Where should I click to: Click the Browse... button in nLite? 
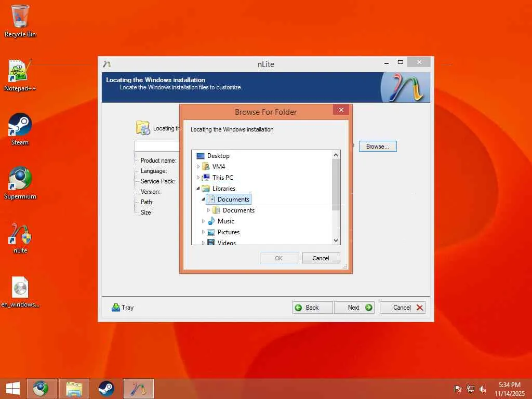coord(378,146)
